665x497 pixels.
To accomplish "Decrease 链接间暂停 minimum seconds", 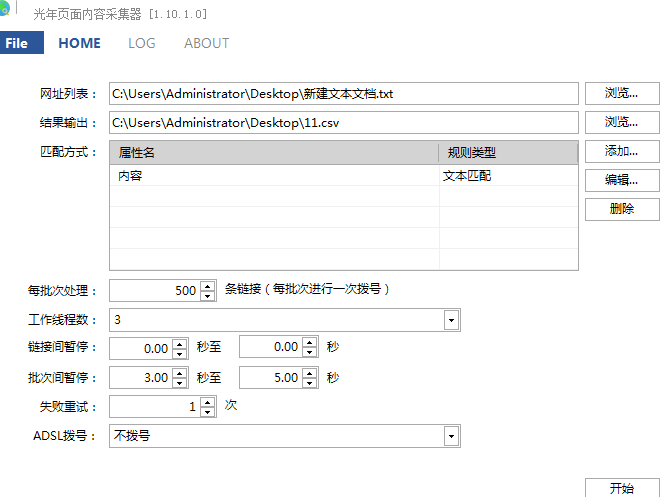I will click(x=180, y=354).
